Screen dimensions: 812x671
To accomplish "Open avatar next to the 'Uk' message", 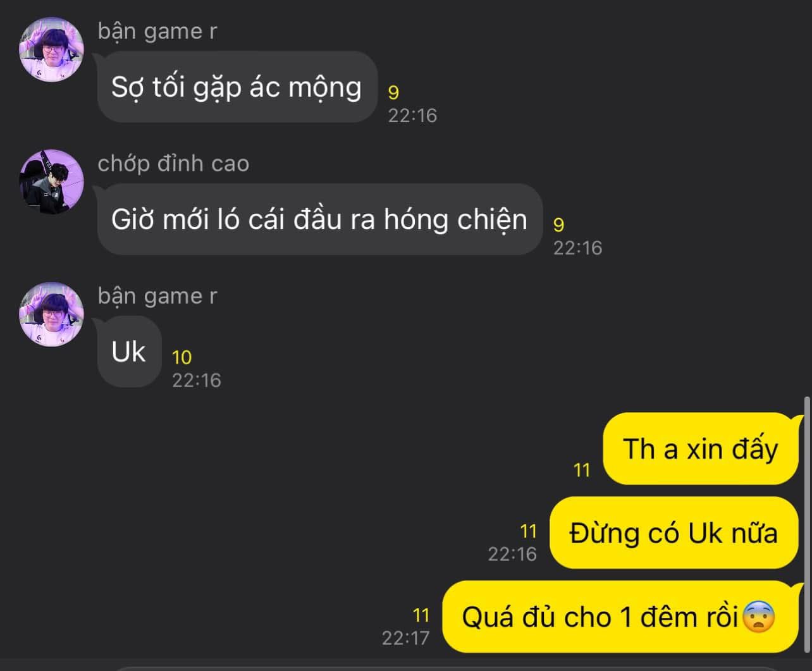I will (x=52, y=314).
